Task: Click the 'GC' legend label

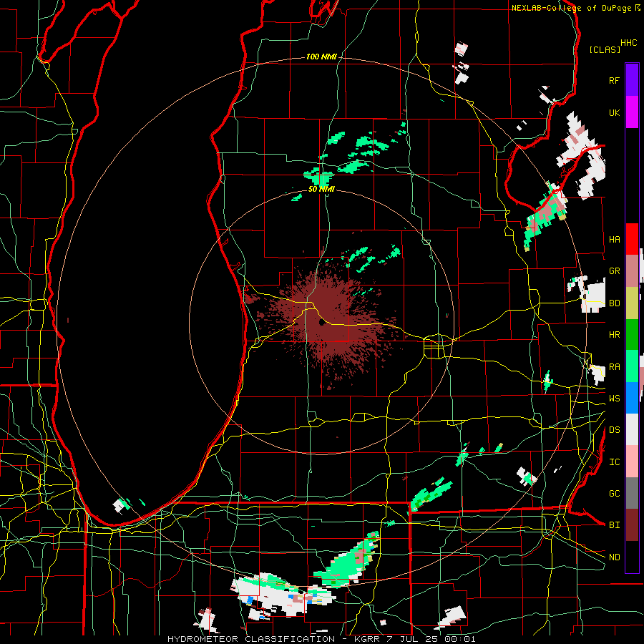Action: pos(614,493)
